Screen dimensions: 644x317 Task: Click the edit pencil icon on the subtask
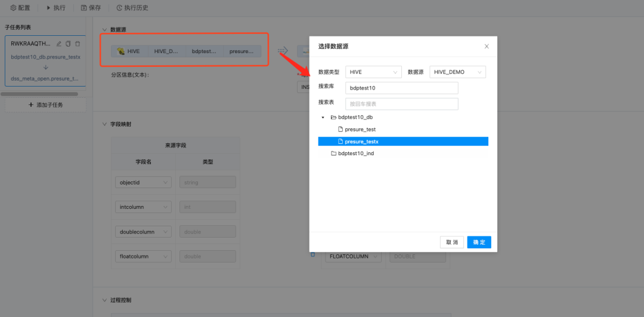59,44
